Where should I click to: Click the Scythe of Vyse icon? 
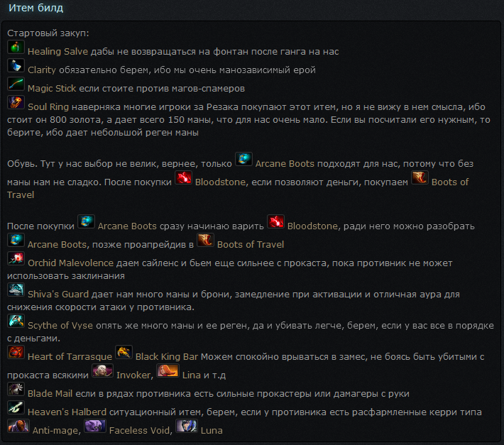[x=16, y=321]
